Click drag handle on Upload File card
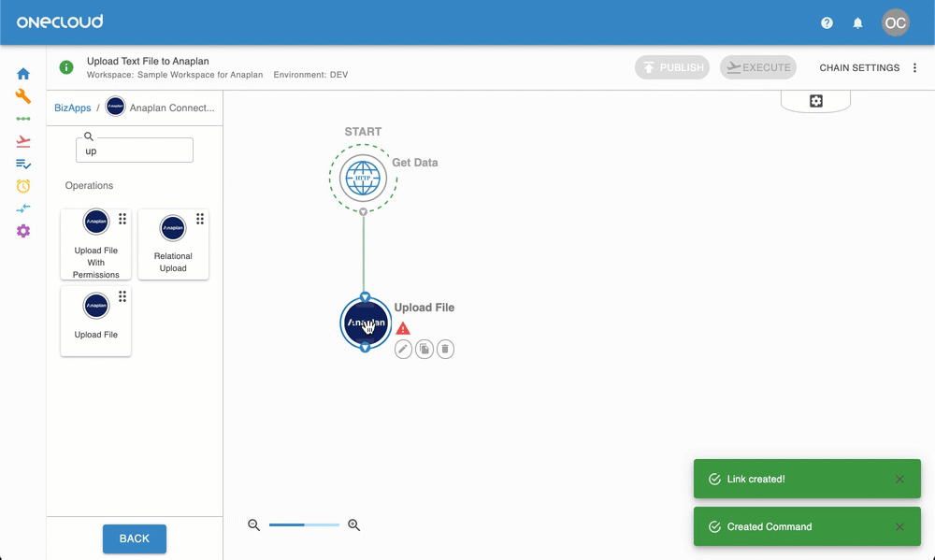Screen dimensions: 935x560 point(122,296)
